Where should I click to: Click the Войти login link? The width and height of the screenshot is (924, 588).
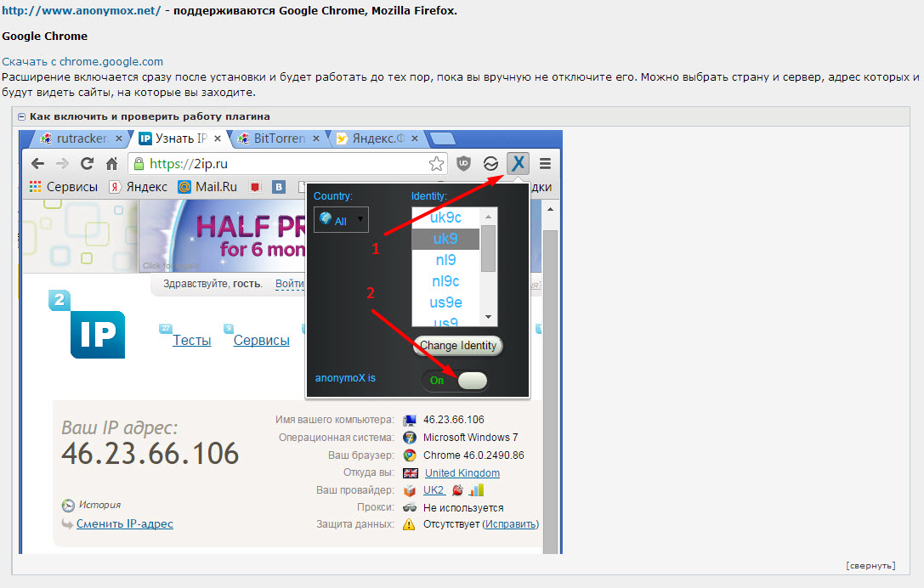(x=290, y=284)
